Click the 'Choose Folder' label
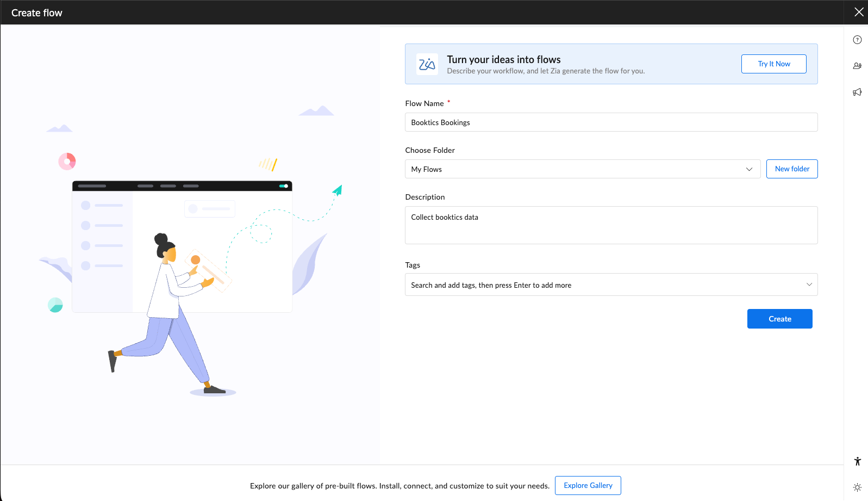The image size is (868, 501). pos(430,150)
